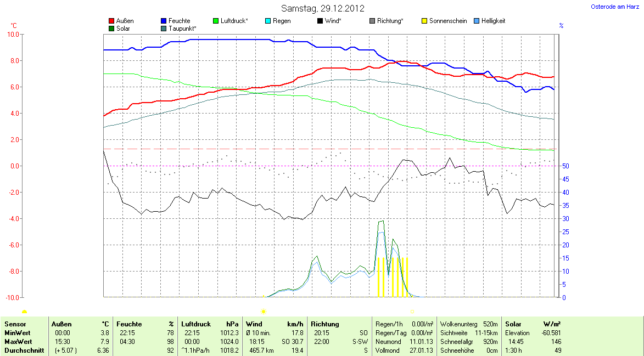Click the gray Richtung legend swatch
The image size is (644, 356).
point(372,21)
